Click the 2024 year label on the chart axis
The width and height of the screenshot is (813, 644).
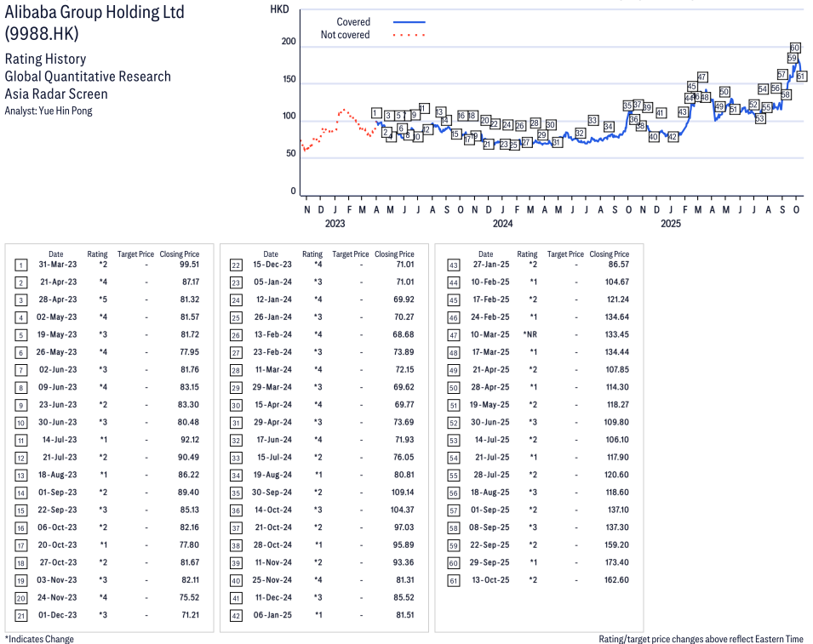pos(502,224)
